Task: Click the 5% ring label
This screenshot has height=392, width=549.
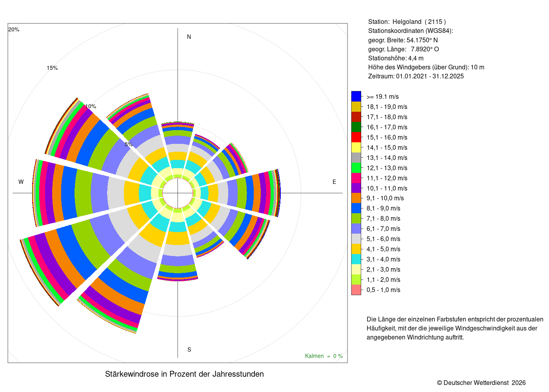Action: (x=129, y=144)
